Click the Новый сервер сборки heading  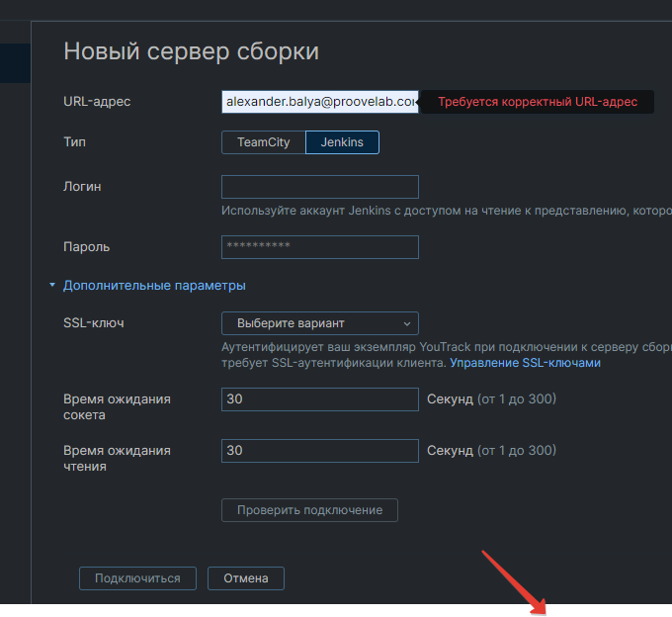coord(191,51)
